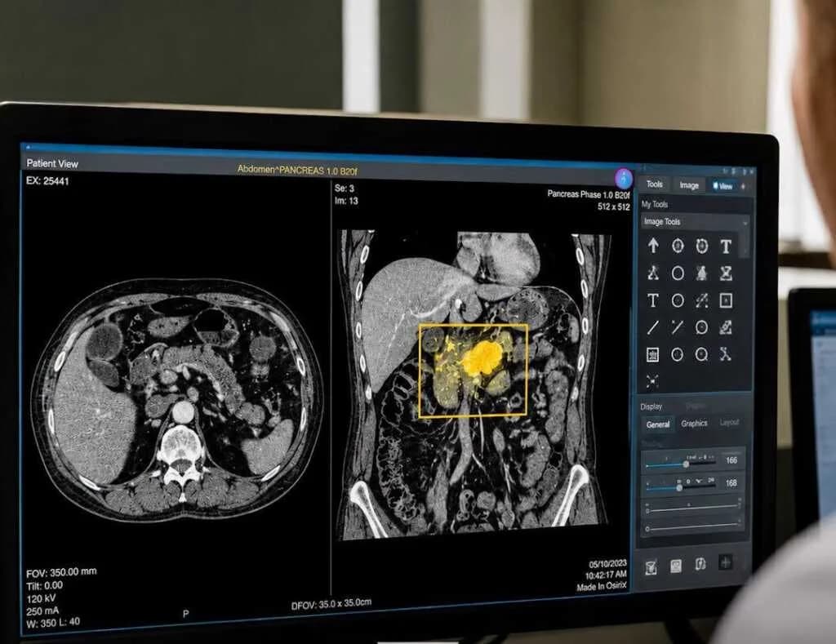
Task: Click the FOV: 350.00 mm label
Action: click(x=61, y=572)
